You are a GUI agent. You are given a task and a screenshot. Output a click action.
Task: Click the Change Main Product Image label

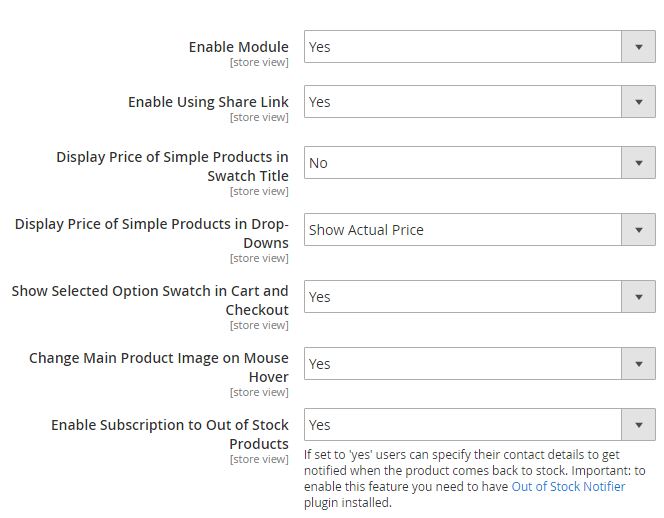(158, 367)
